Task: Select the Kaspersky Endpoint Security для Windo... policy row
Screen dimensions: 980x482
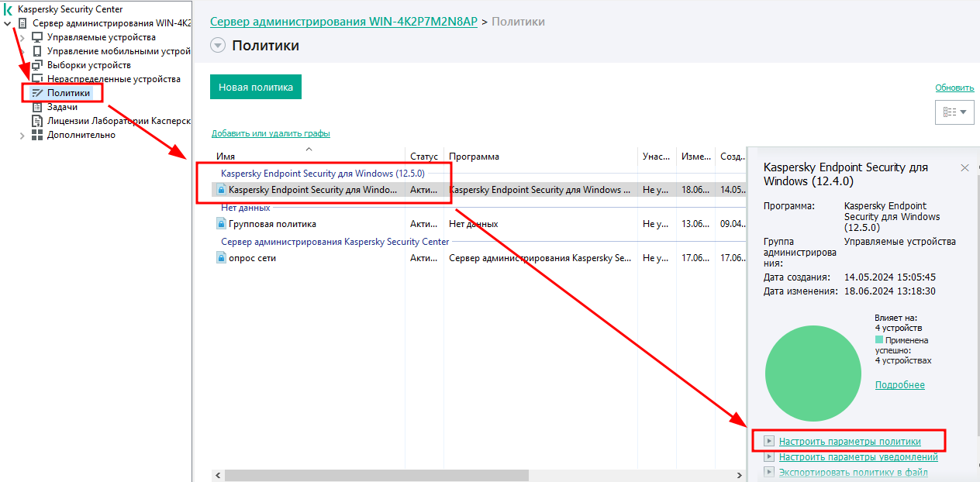Action: [x=478, y=190]
